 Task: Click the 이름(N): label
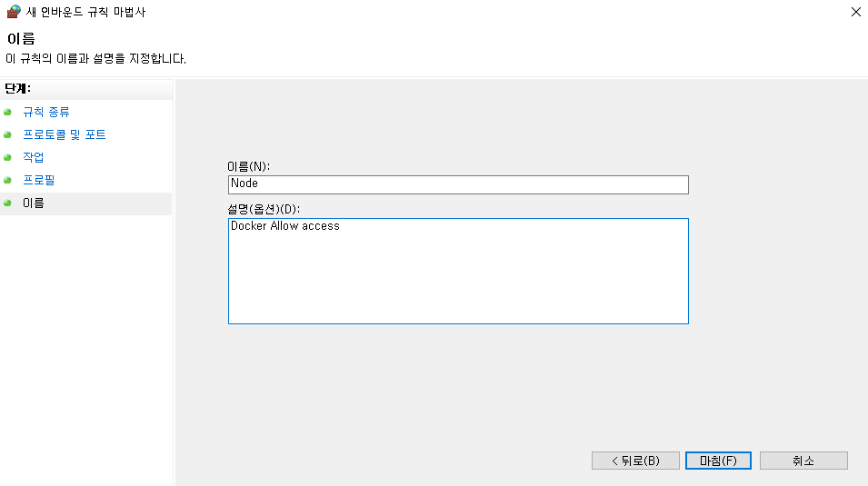coord(248,166)
